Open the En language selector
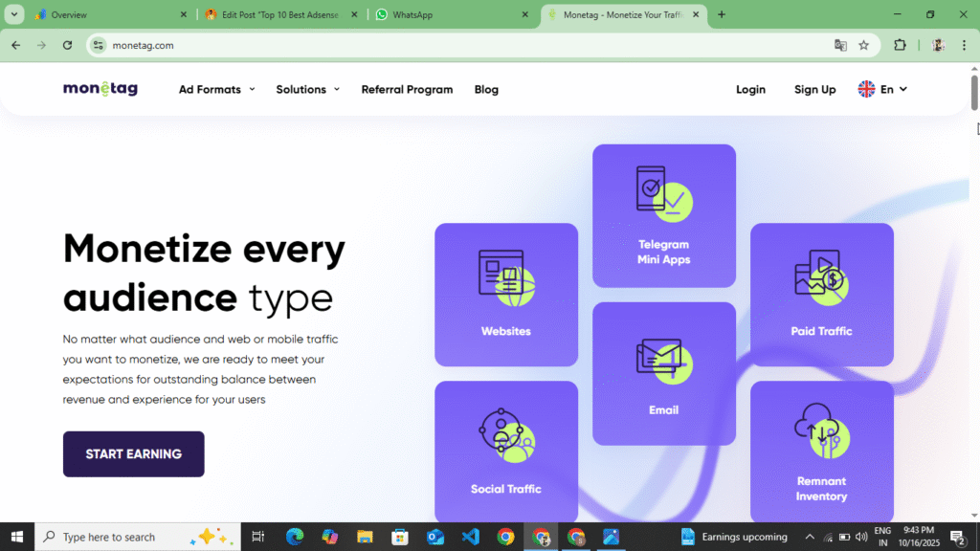The image size is (980, 551). tap(881, 89)
